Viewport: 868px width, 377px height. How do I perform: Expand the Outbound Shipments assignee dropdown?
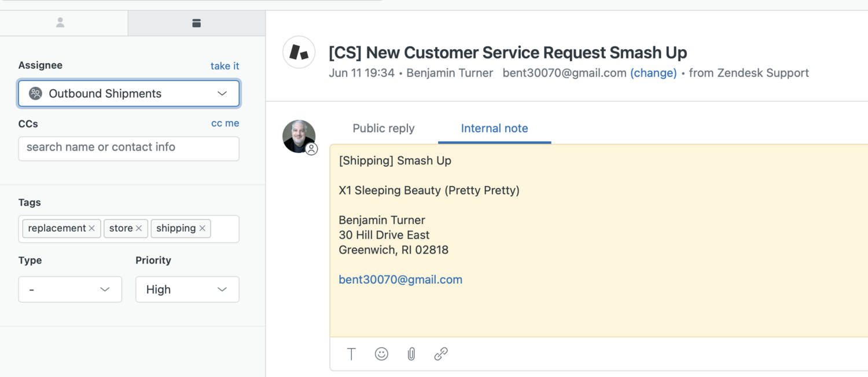click(129, 94)
